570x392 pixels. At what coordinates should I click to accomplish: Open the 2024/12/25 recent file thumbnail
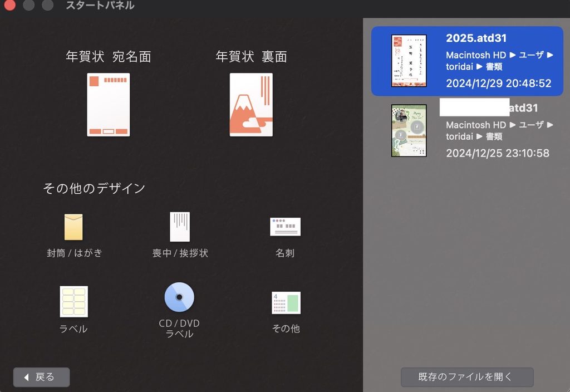[x=409, y=130]
